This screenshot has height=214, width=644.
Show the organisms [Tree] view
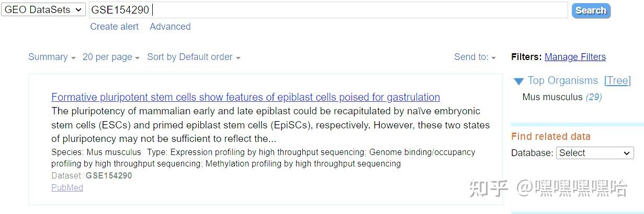point(617,80)
